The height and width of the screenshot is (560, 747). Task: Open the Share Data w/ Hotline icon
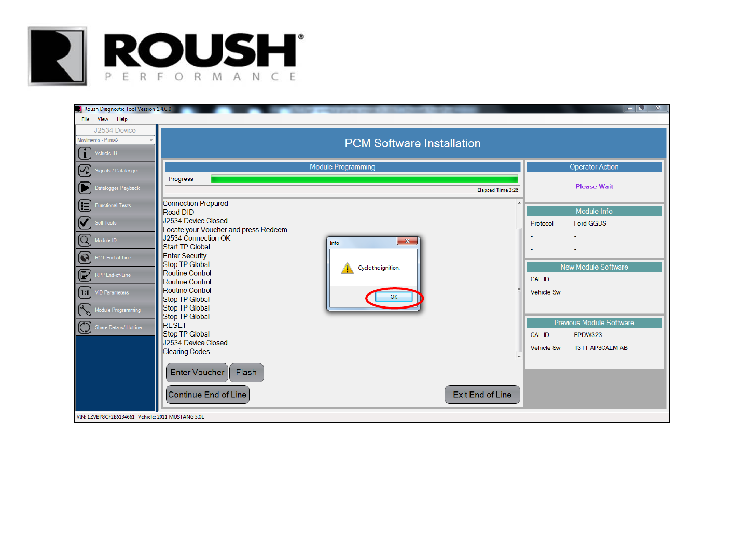tap(85, 327)
